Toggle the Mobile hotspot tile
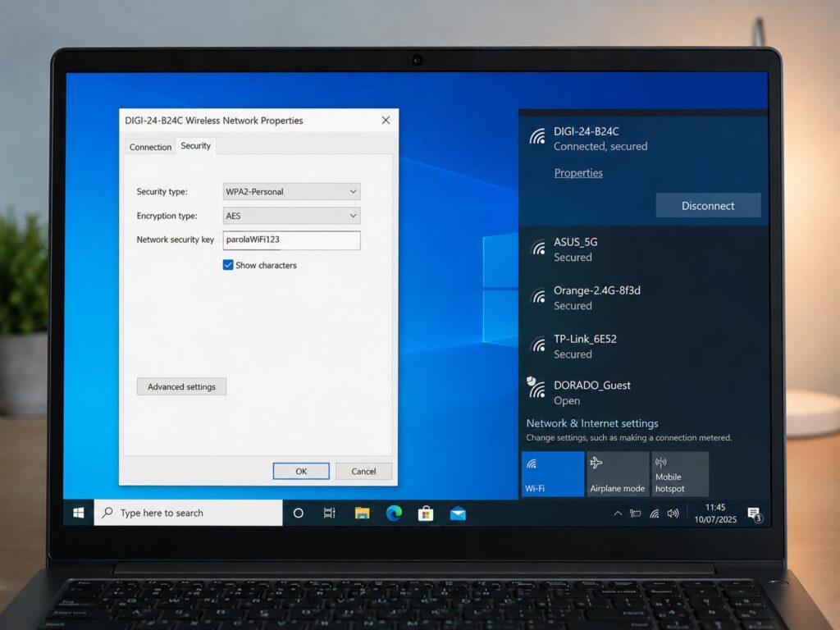The image size is (840, 630). point(680,474)
